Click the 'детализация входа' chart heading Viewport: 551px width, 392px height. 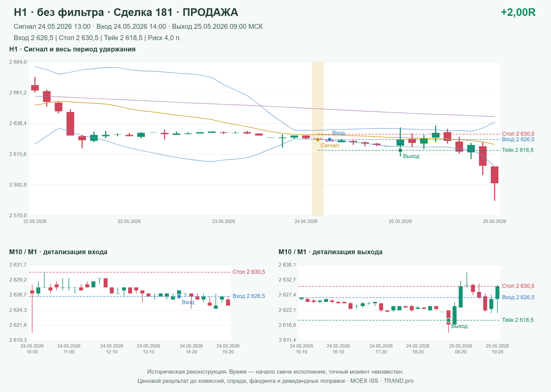coord(58,252)
